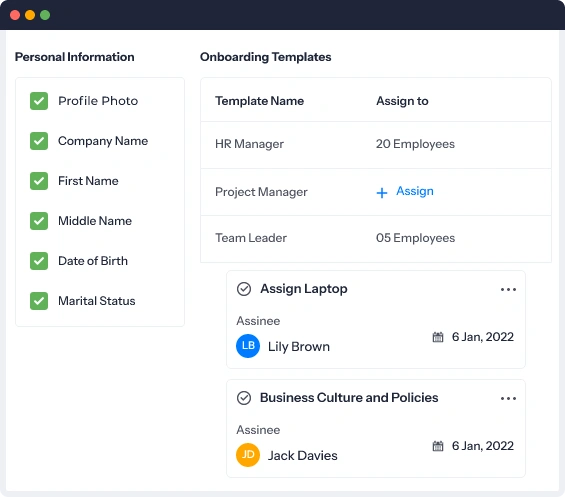Uncheck the Profile Photo checkbox
The height and width of the screenshot is (497, 565).
(x=39, y=101)
